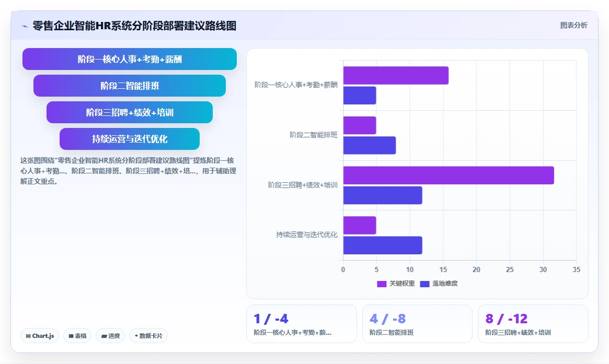Select the 阶段一核心人事+考勤+薪酬 funnel stage

tap(129, 59)
